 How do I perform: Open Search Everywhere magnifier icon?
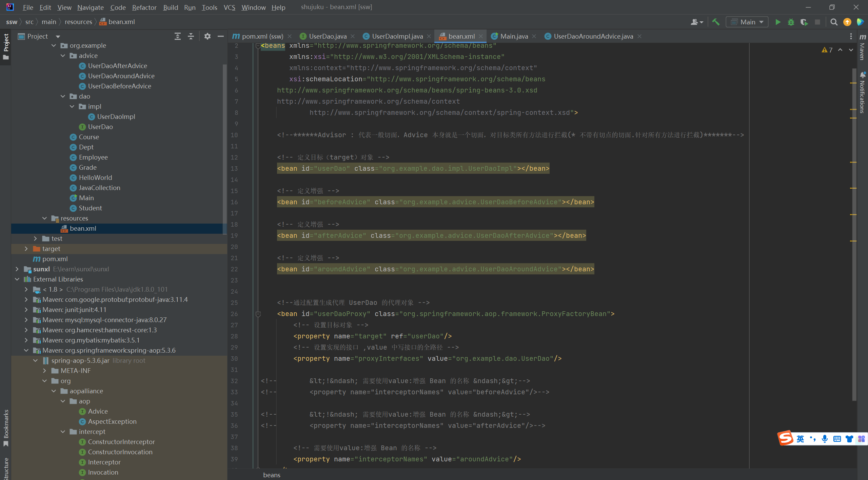[834, 22]
